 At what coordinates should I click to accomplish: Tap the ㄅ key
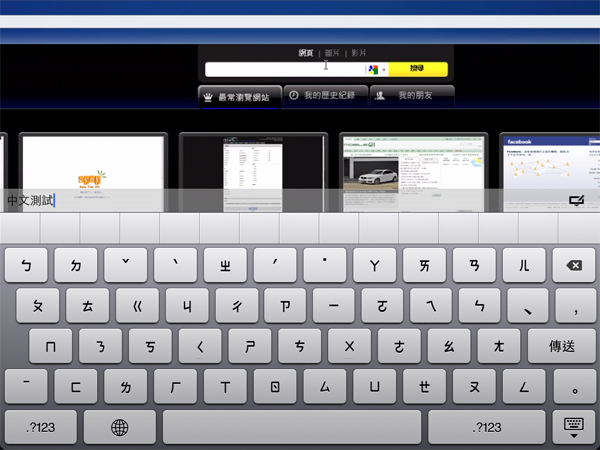(x=26, y=265)
